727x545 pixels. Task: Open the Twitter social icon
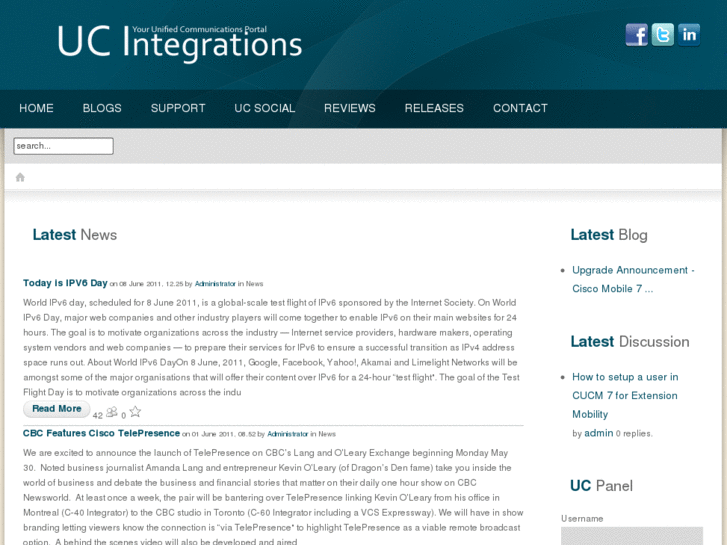click(663, 35)
